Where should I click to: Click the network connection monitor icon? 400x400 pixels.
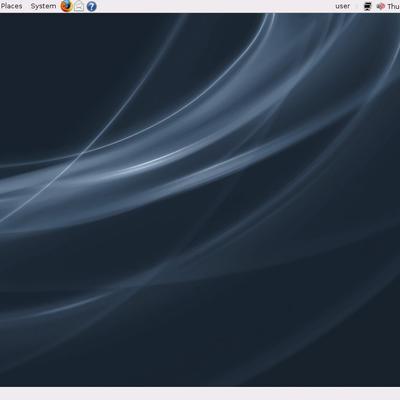coord(368,6)
